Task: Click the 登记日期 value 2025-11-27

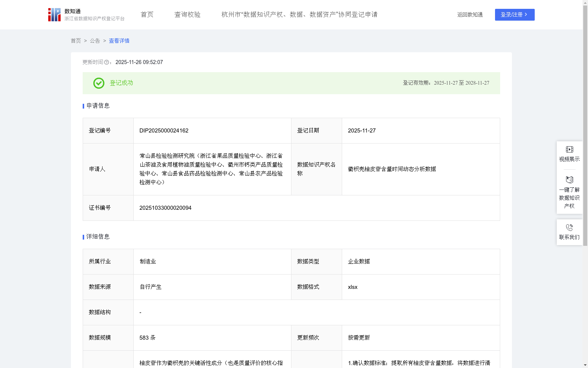Action: point(362,131)
